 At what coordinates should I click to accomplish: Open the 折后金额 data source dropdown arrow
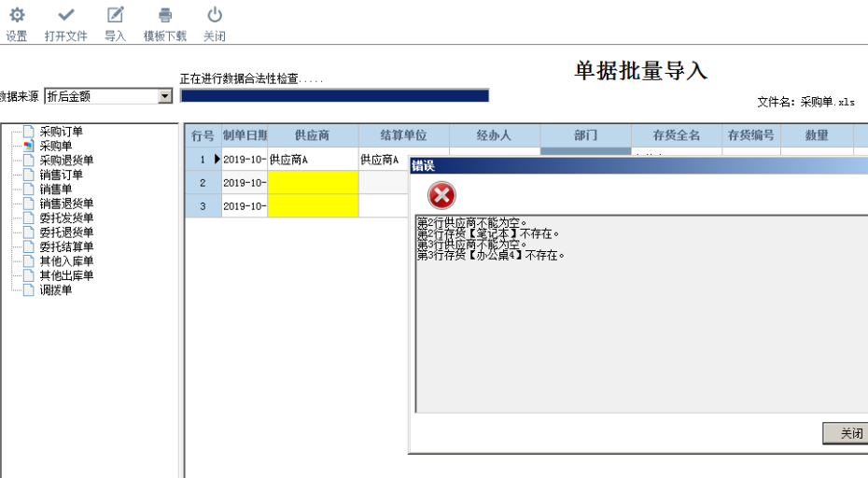click(164, 96)
